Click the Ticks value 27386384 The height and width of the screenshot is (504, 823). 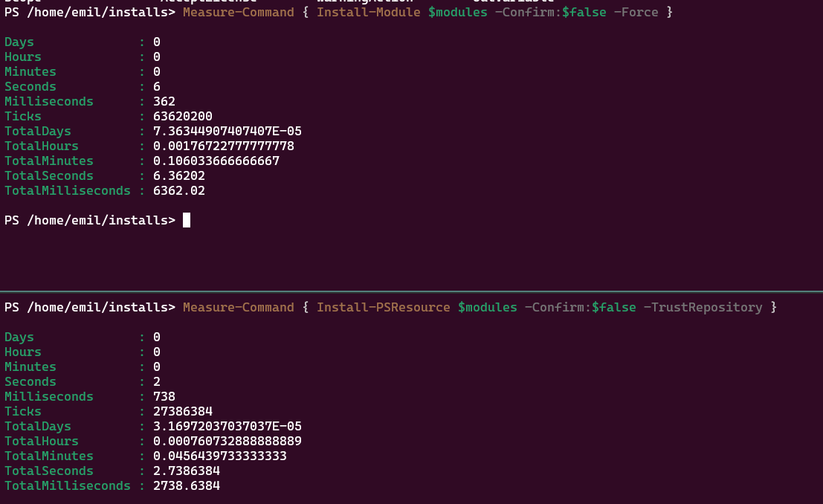(183, 411)
